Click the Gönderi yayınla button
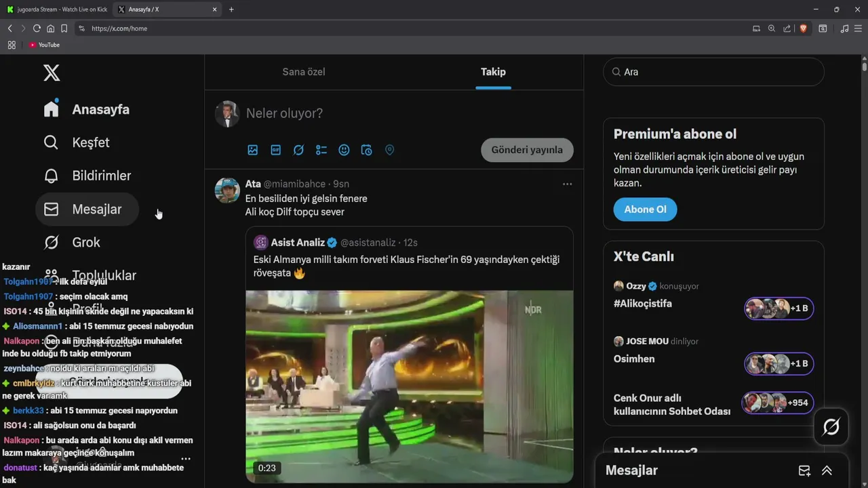 point(527,150)
